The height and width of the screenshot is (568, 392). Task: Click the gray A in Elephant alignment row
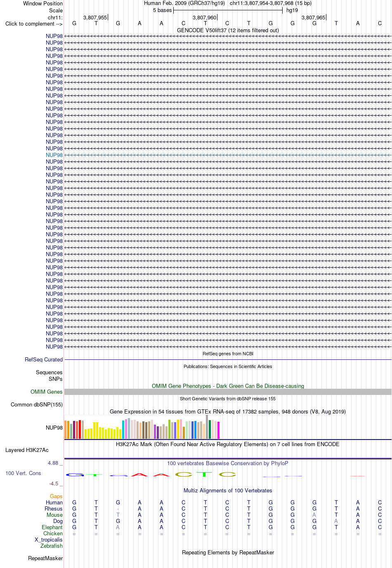click(x=118, y=528)
